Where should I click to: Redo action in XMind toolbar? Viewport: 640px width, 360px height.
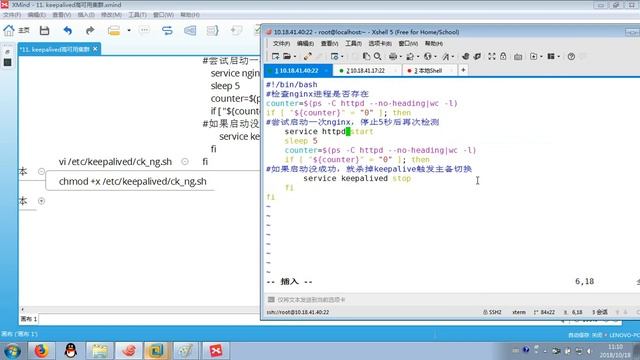[x=90, y=30]
